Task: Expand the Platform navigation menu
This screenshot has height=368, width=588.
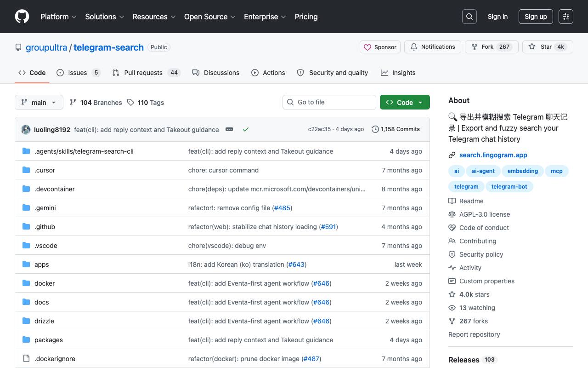Action: click(x=58, y=17)
